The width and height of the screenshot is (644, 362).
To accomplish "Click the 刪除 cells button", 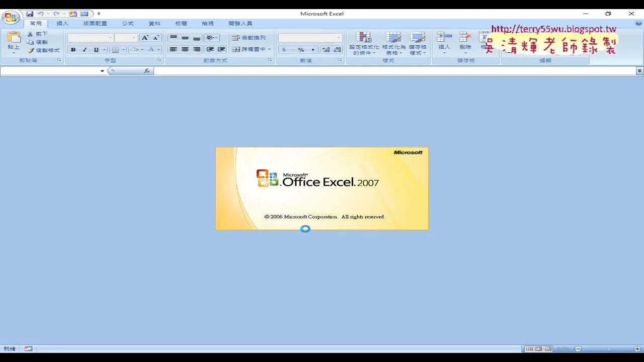I will (x=465, y=43).
